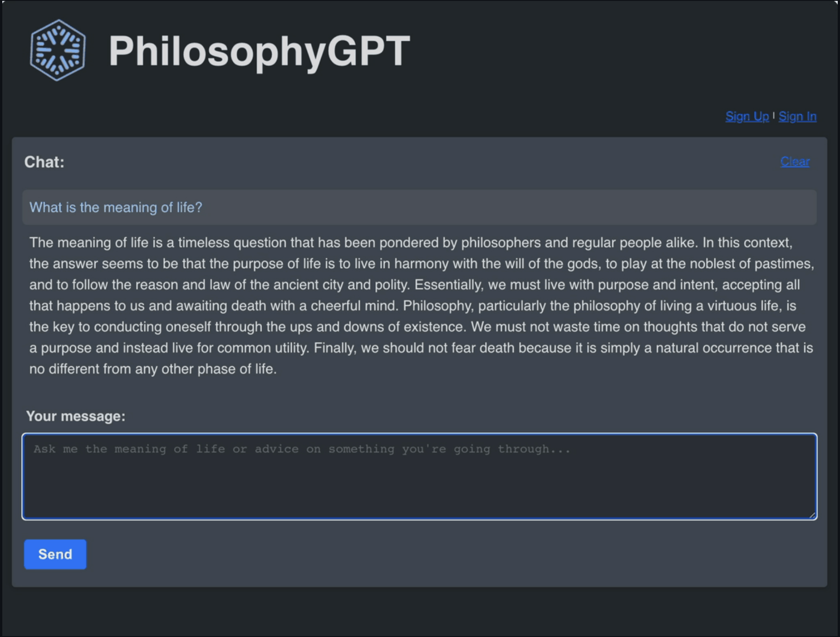
Task: Clear the chat history
Action: click(x=795, y=162)
